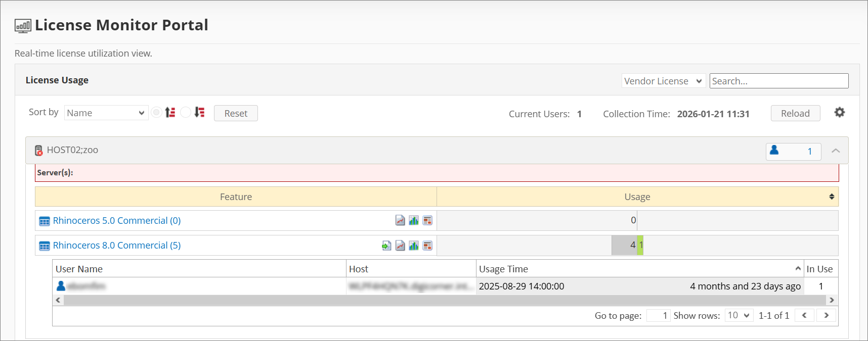The image size is (868, 341).
Task: Click the Collection Time value 2026-01-21 11:31
Action: click(x=713, y=114)
